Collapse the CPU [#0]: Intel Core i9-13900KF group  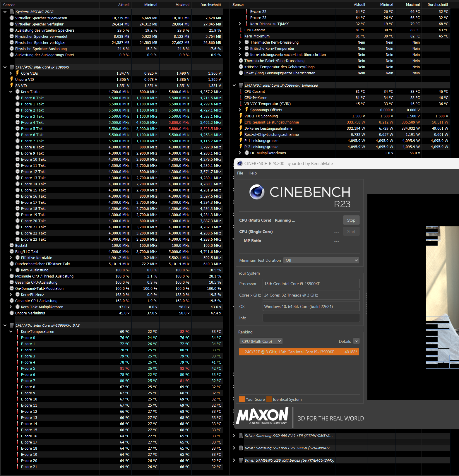point(5,67)
